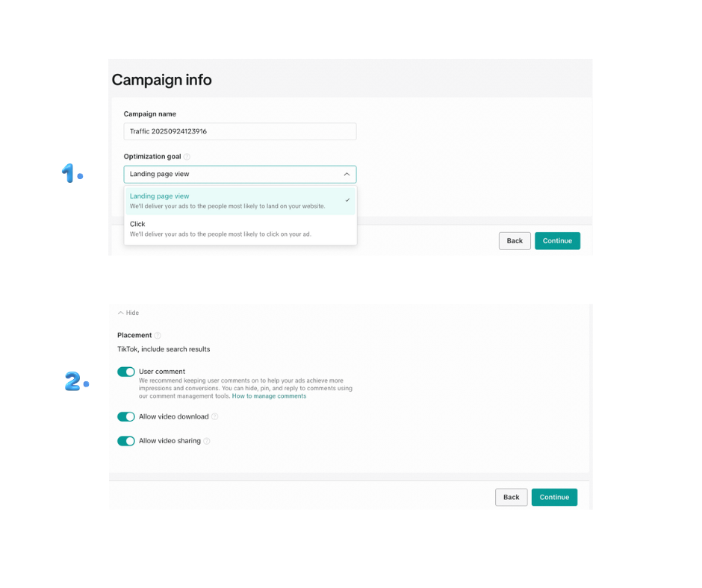Screen dimensions: 702x588
Task: Toggle the User comment switch off
Action: [x=126, y=372]
